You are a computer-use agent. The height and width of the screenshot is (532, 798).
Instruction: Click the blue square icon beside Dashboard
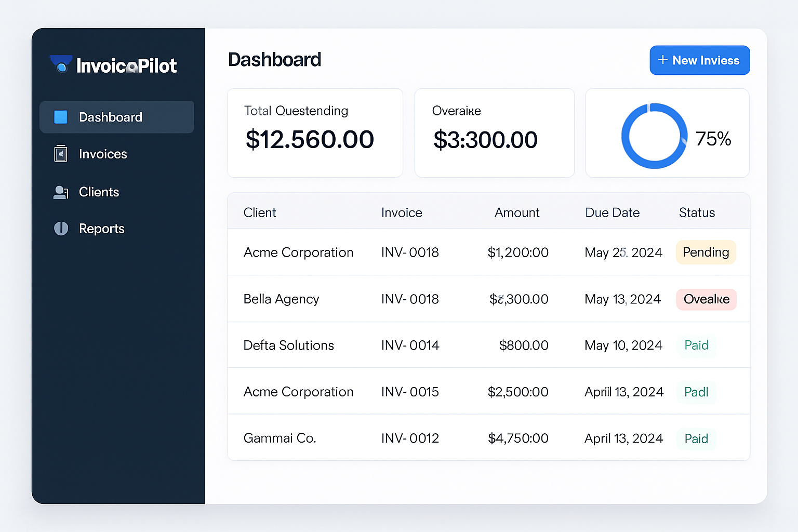[x=60, y=117]
